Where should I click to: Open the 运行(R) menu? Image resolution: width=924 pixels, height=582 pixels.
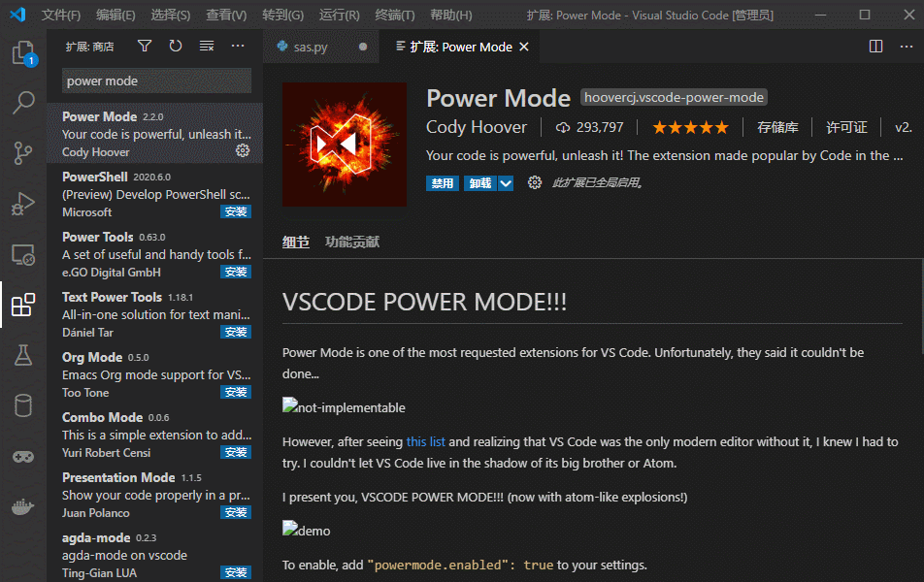[x=340, y=15]
